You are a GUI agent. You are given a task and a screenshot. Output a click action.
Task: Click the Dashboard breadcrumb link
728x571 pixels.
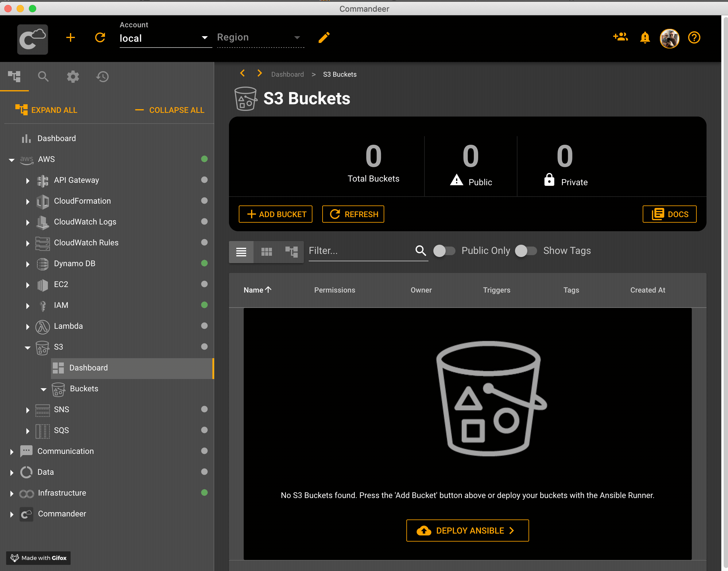287,74
